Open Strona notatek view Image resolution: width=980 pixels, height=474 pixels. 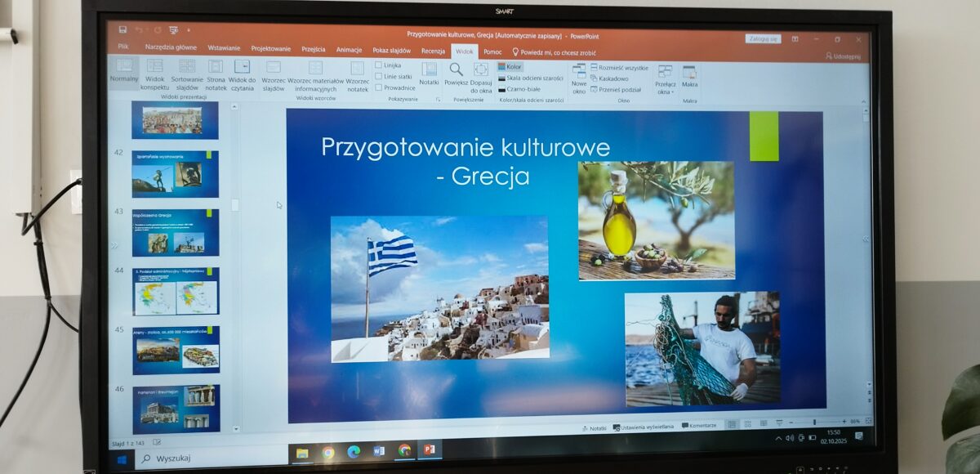(216, 74)
